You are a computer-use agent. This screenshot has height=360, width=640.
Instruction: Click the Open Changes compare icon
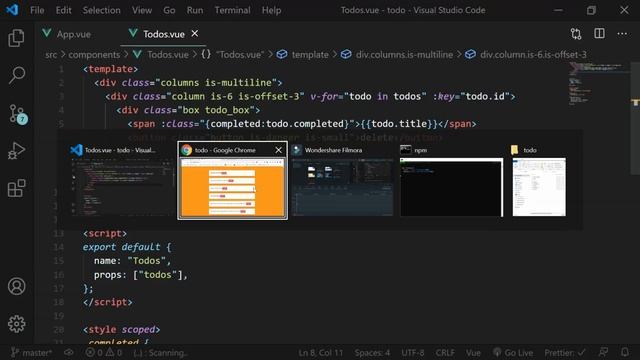pyautogui.click(x=576, y=34)
